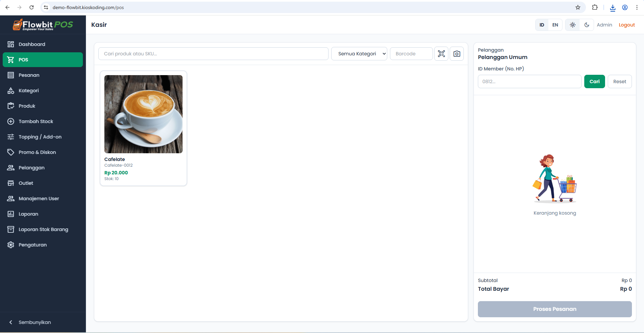The width and height of the screenshot is (644, 333).
Task: Switch language to the EN tab
Action: 555,24
